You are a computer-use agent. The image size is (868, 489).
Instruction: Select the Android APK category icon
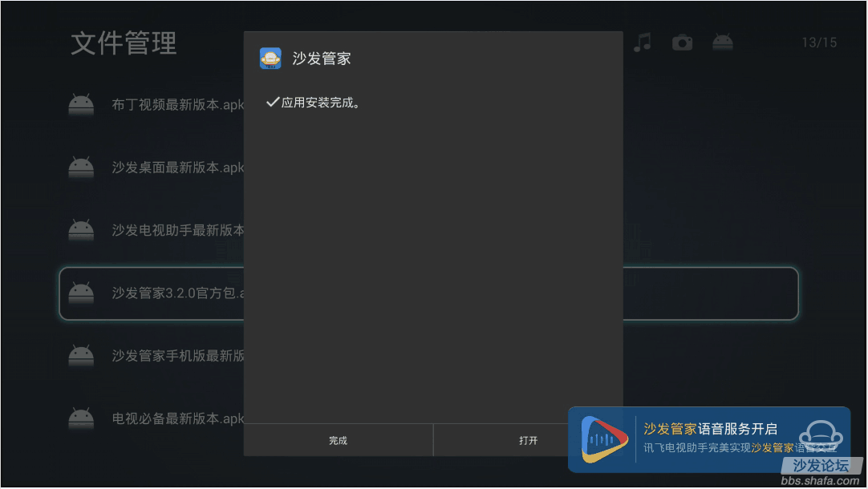coord(723,42)
